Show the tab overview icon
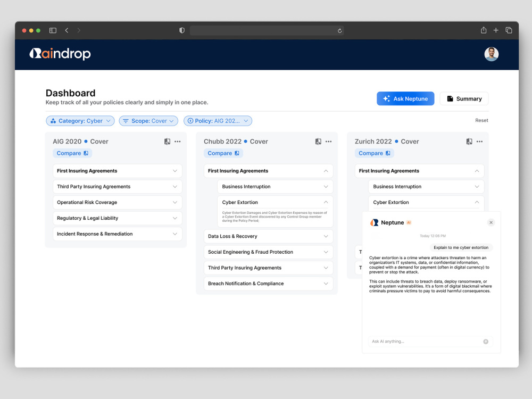The height and width of the screenshot is (399, 532). coord(509,30)
